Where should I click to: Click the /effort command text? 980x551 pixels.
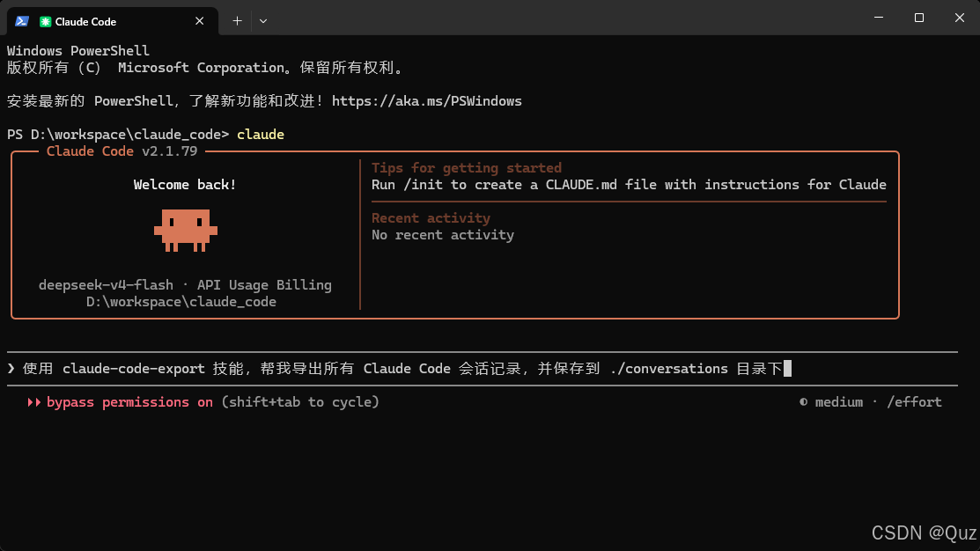click(x=914, y=402)
